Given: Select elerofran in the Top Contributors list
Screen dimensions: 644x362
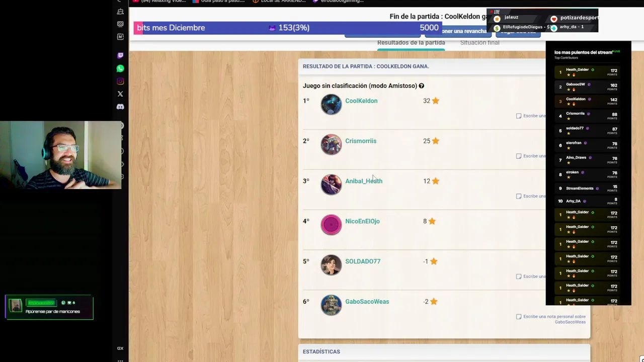Looking at the screenshot, I should pos(588,145).
